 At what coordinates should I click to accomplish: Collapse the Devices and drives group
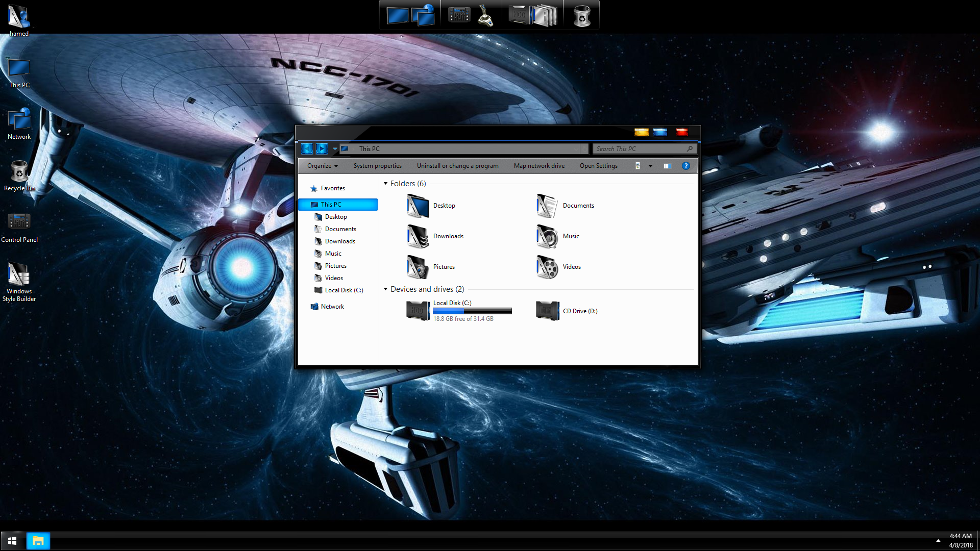coord(386,289)
